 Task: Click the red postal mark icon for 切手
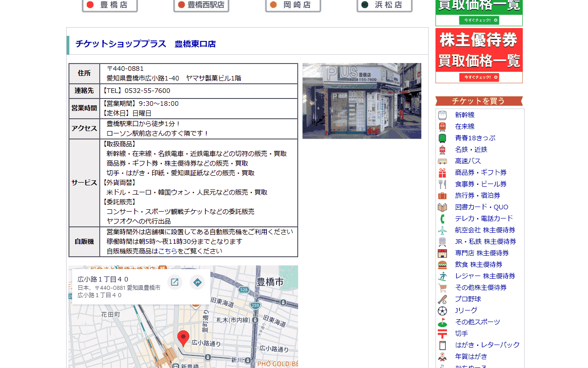tap(442, 333)
